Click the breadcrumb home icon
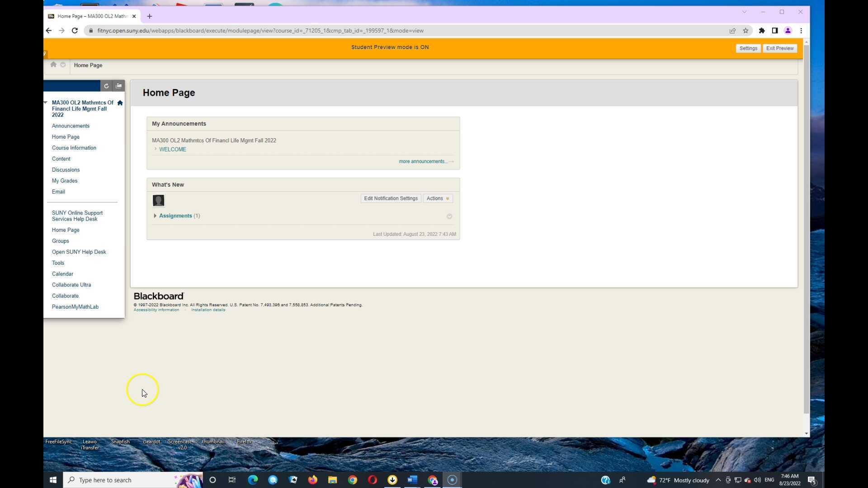This screenshot has height=488, width=868. tap(53, 65)
